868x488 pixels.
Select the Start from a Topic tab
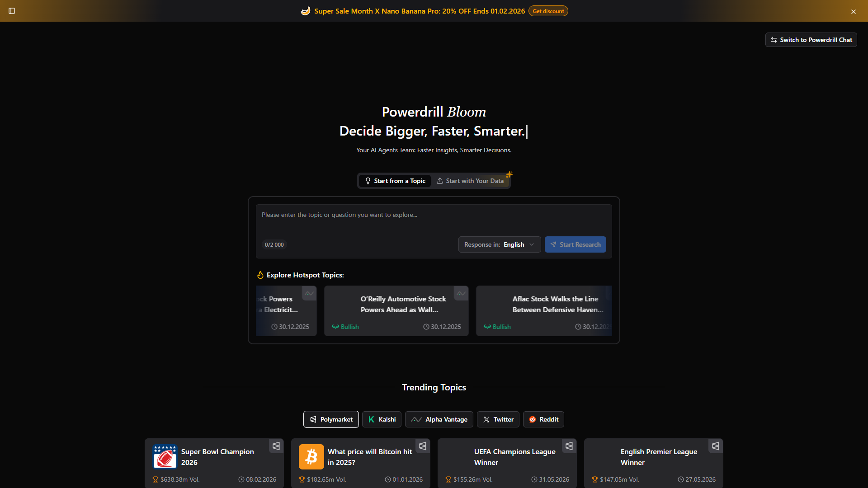(x=395, y=181)
